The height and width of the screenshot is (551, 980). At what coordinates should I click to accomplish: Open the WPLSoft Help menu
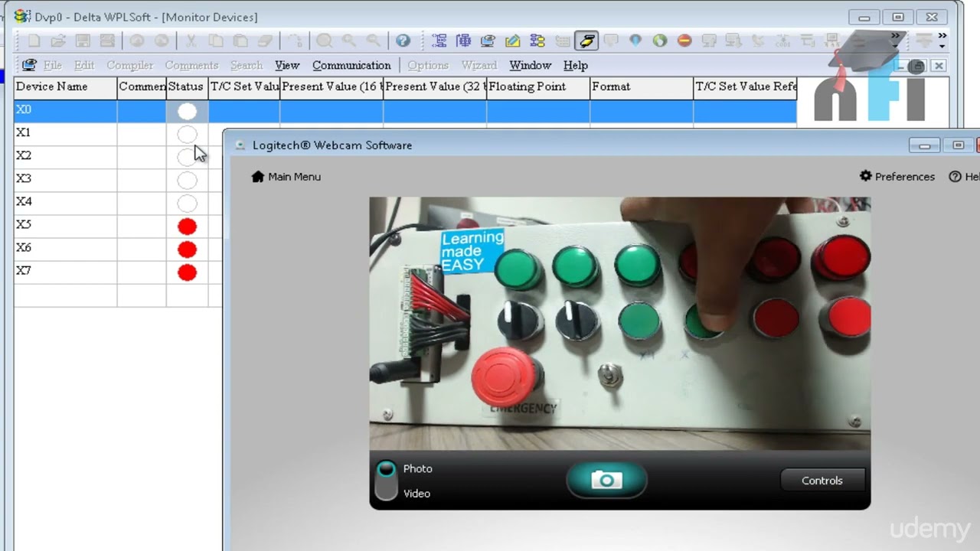576,66
